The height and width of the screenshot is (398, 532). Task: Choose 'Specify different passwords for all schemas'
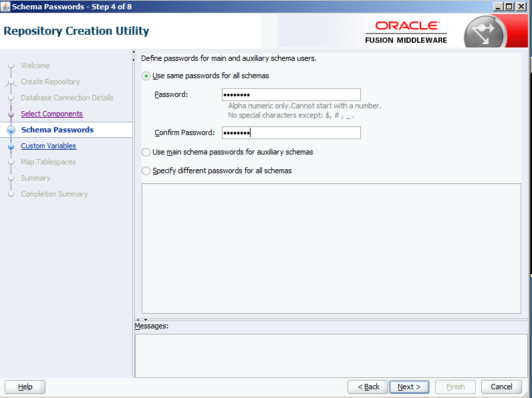pyautogui.click(x=146, y=171)
